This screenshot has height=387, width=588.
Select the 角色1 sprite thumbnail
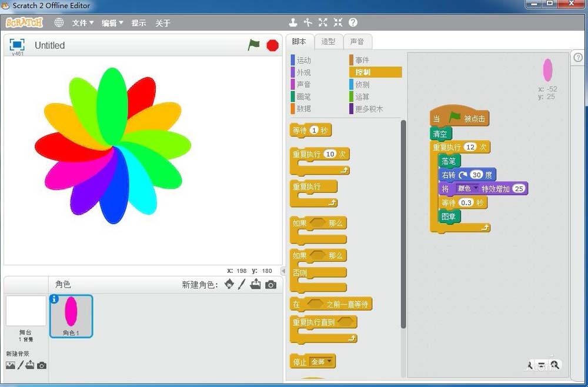pyautogui.click(x=71, y=316)
